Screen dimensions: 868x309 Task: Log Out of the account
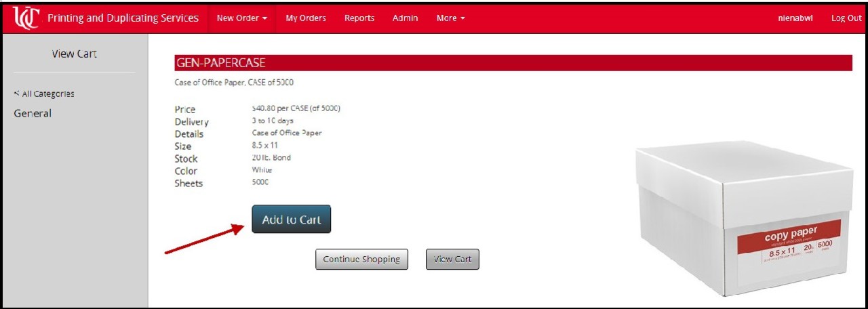click(x=846, y=18)
